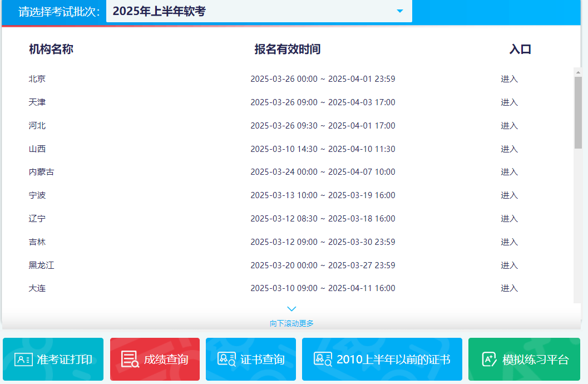Select the 内蒙古 institution name
Viewport: 588px width, 384px height.
pyautogui.click(x=41, y=172)
